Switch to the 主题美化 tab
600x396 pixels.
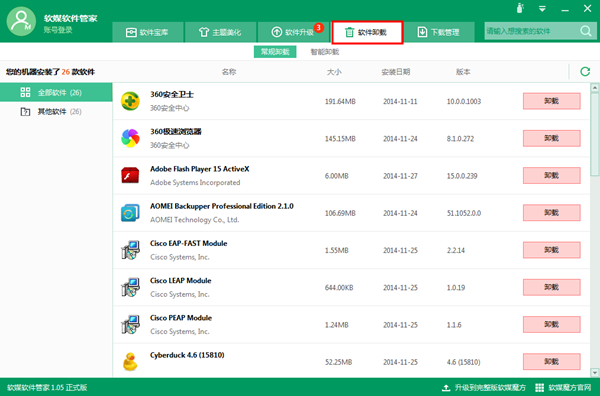220,32
